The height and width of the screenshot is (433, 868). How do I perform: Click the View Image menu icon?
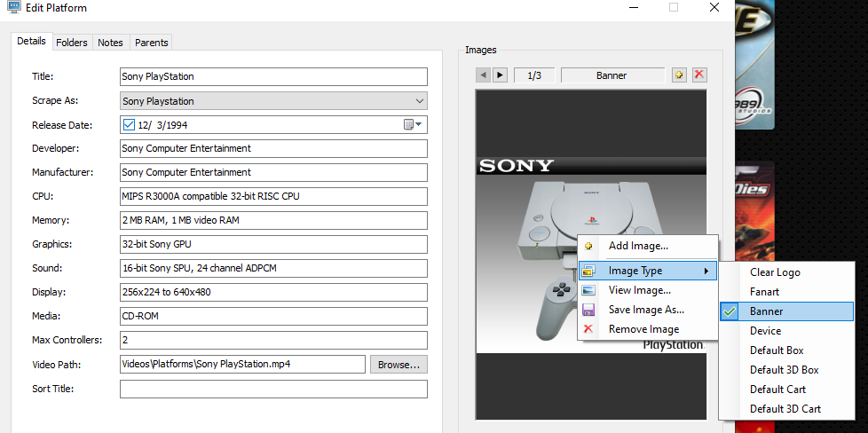tap(588, 290)
